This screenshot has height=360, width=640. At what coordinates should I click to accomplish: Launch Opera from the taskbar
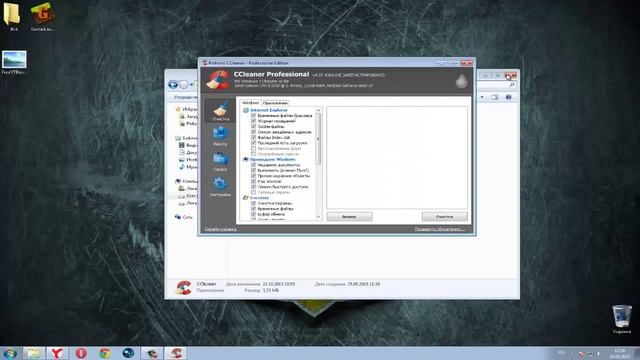click(81, 353)
